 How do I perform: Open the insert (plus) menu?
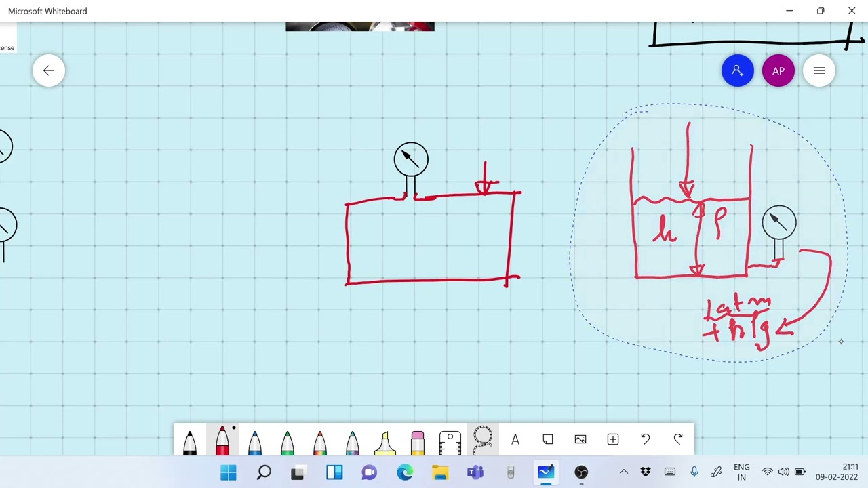click(x=613, y=440)
